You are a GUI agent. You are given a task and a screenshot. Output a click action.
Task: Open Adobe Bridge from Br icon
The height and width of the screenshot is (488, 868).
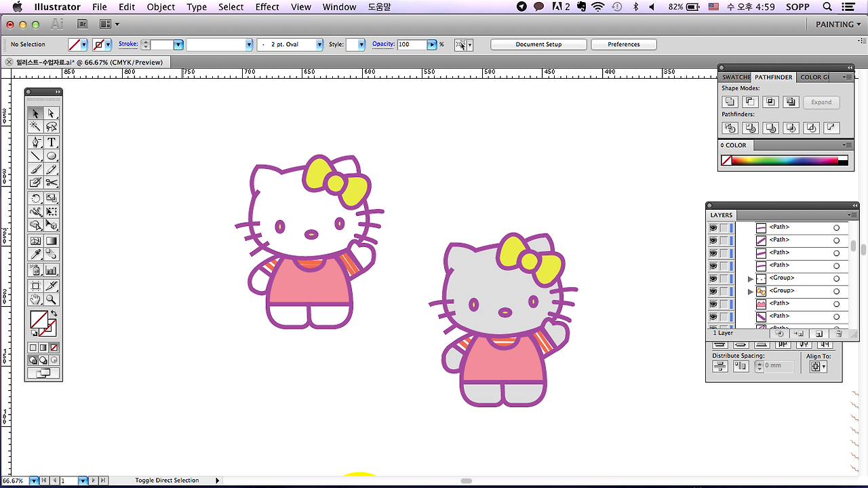click(x=83, y=24)
